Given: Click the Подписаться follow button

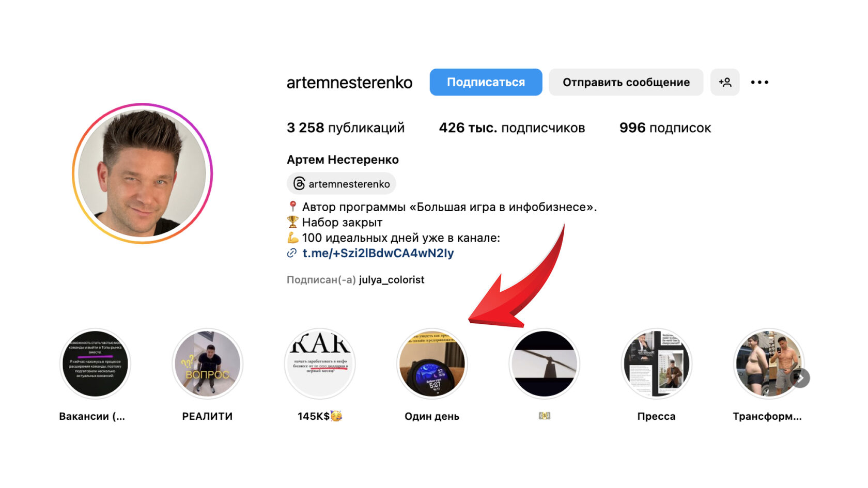Looking at the screenshot, I should [486, 82].
